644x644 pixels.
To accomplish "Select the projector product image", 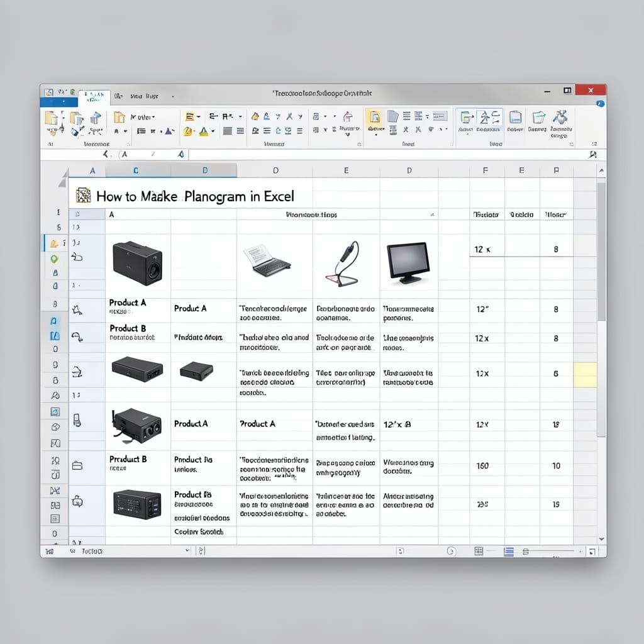I will (137, 426).
